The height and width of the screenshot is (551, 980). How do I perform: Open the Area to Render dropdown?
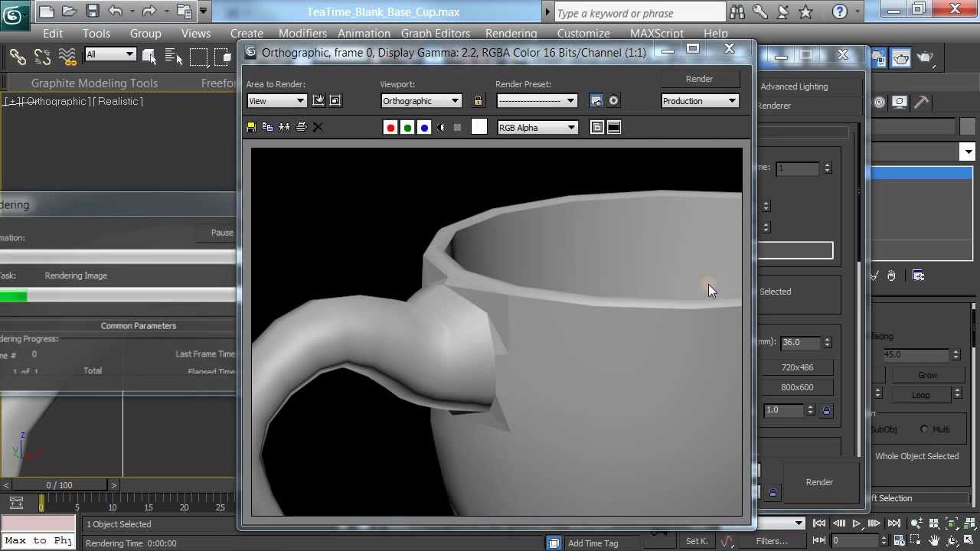point(276,100)
